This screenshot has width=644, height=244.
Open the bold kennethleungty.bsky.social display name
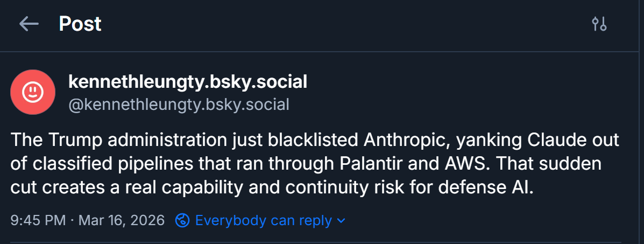(188, 82)
